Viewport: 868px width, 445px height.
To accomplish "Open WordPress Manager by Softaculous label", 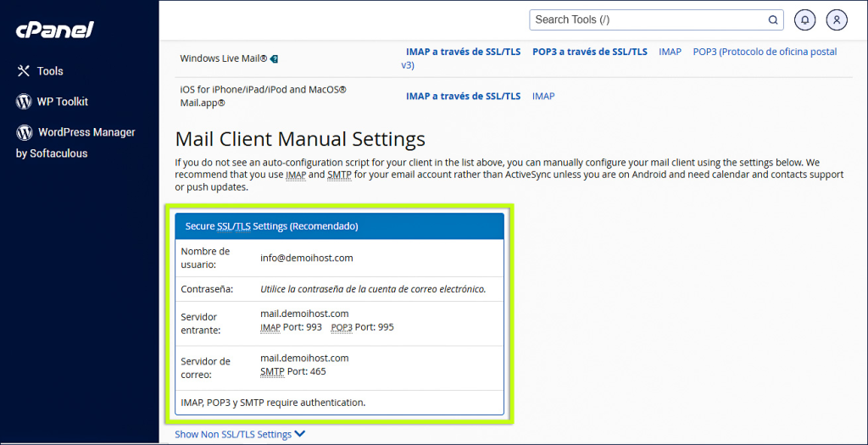I will click(x=86, y=132).
